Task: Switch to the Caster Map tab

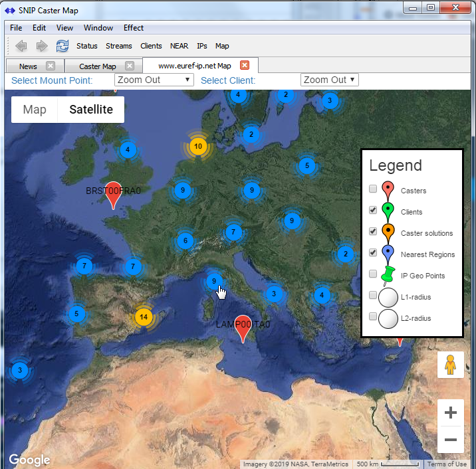Action: pyautogui.click(x=98, y=66)
